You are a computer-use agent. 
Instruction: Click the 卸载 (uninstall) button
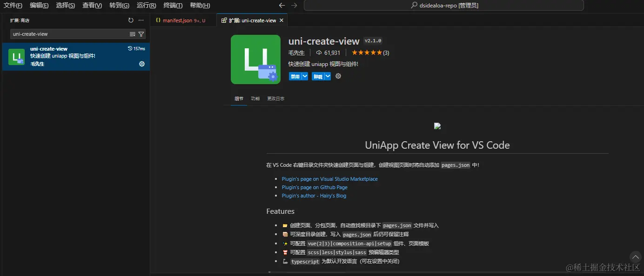point(318,76)
